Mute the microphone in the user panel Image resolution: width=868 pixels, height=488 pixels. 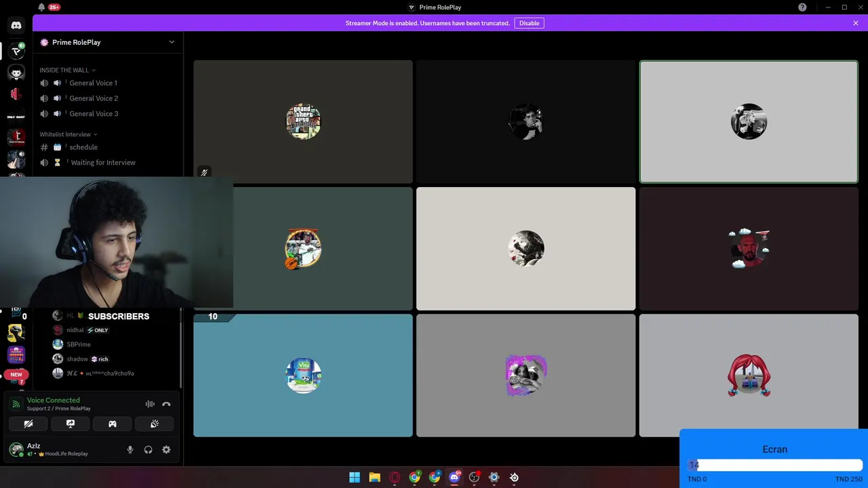[x=130, y=449]
